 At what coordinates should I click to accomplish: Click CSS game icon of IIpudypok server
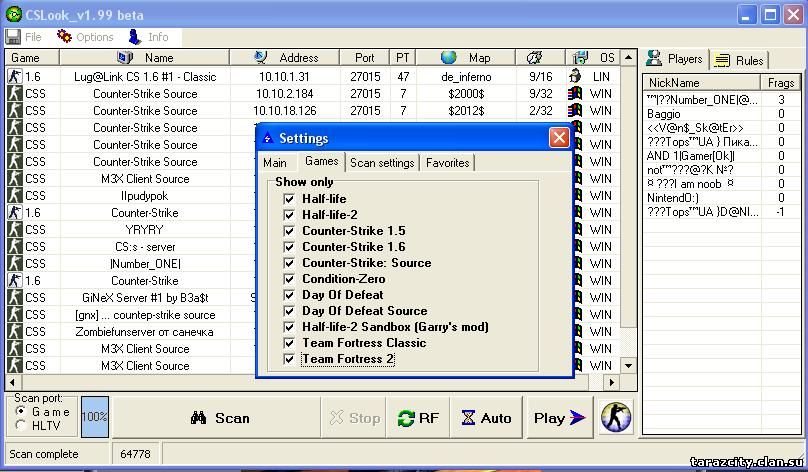coord(14,195)
